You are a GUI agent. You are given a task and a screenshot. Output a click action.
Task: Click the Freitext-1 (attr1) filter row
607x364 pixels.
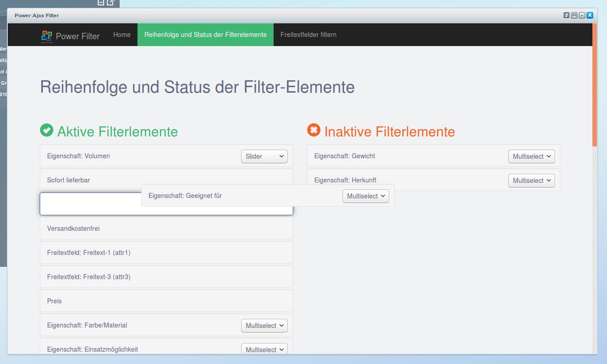pyautogui.click(x=166, y=253)
